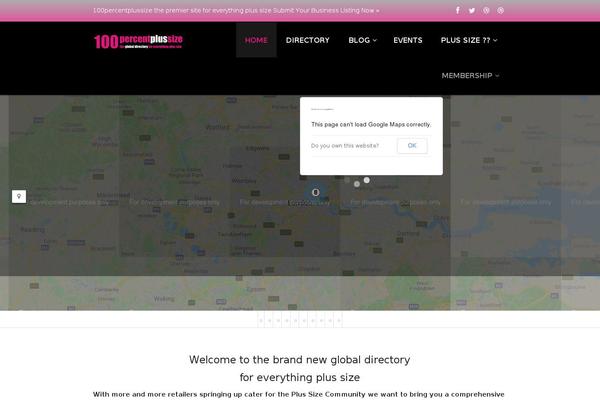The image size is (600, 400).
Task: Open the EVENTS page
Action: click(x=408, y=40)
